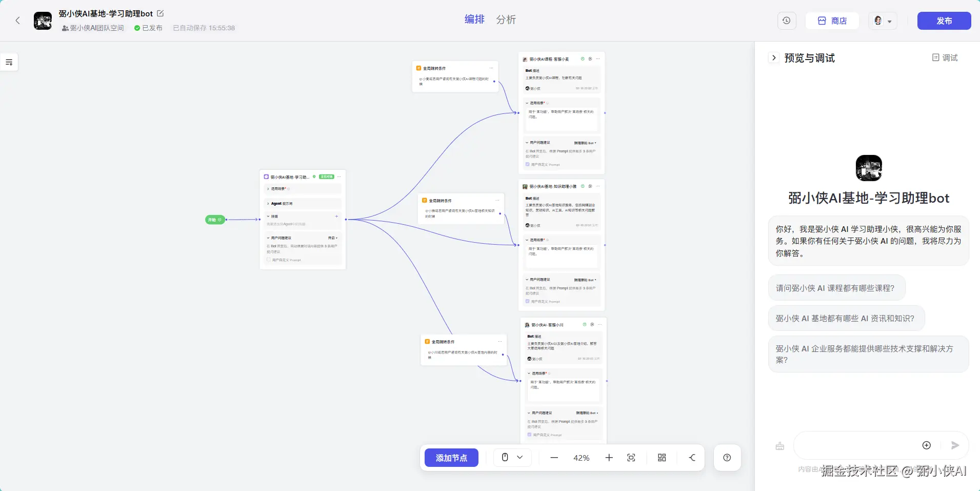Open 跟随原始 Bot dropdown in 客服小川 node

(x=587, y=413)
